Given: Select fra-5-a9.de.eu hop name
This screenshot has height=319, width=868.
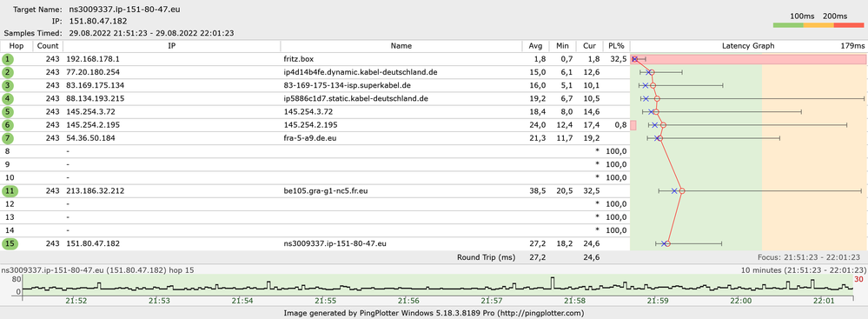Looking at the screenshot, I should tap(310, 138).
